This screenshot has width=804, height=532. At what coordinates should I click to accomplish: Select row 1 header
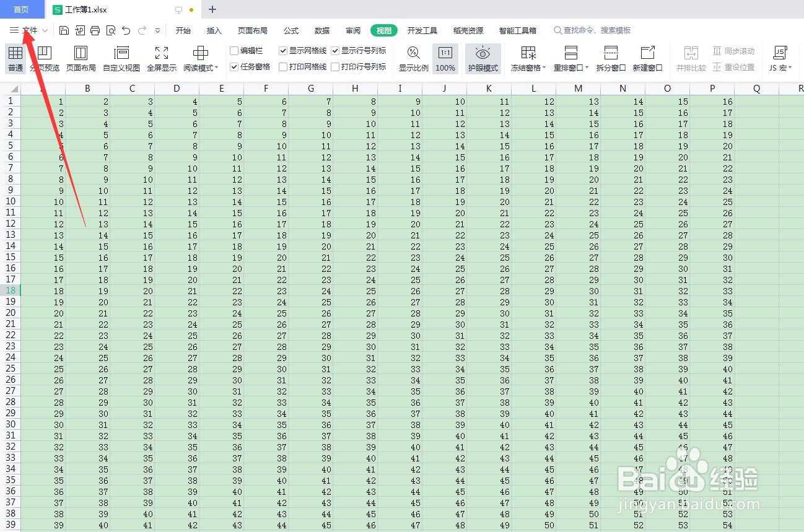(11, 101)
